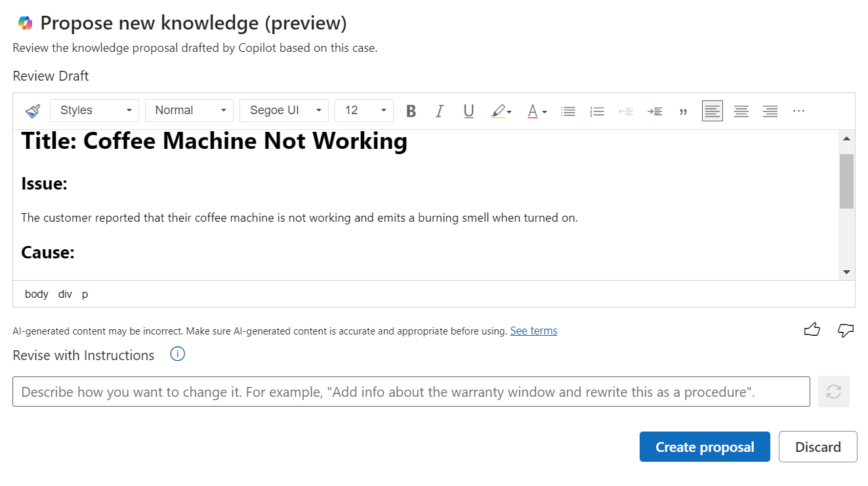868x486 pixels.
Task: Decrease the paragraph indent
Action: point(626,111)
